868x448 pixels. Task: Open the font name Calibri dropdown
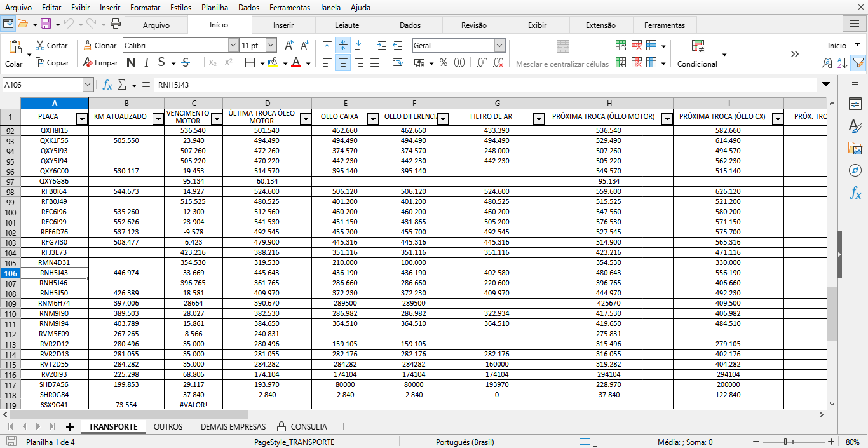(x=233, y=46)
